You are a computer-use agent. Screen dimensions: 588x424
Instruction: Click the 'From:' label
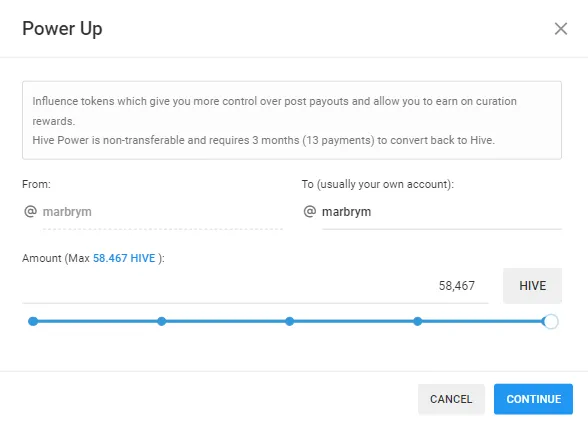coord(36,184)
